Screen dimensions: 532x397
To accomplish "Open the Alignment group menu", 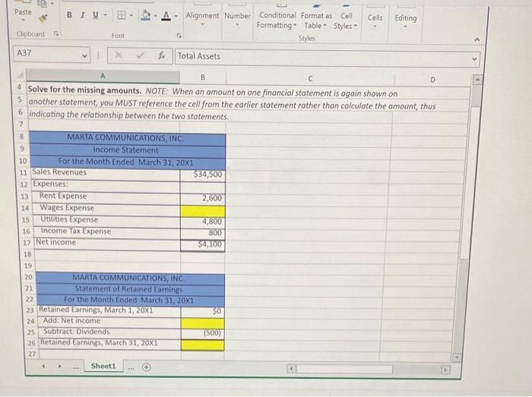I will coord(202,19).
